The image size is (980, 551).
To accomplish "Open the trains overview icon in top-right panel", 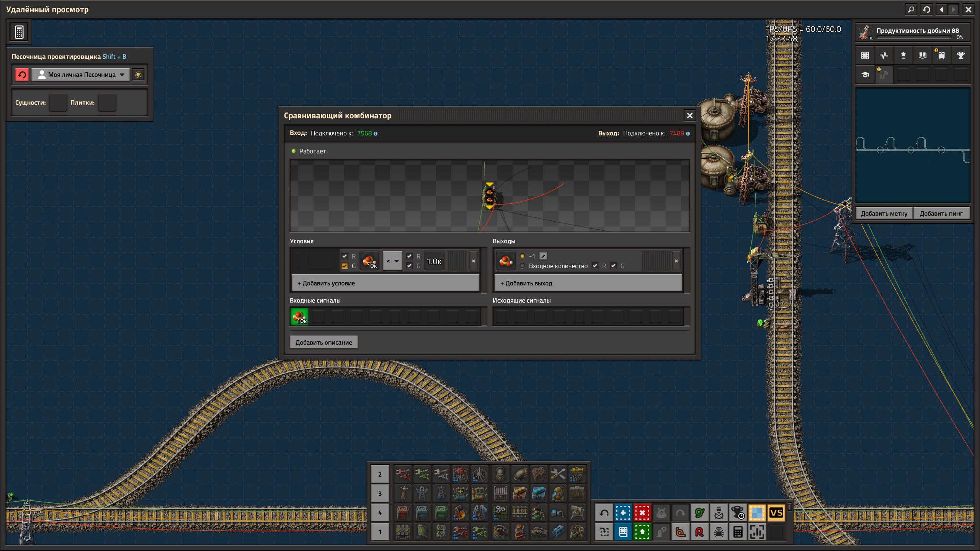I will (x=941, y=55).
